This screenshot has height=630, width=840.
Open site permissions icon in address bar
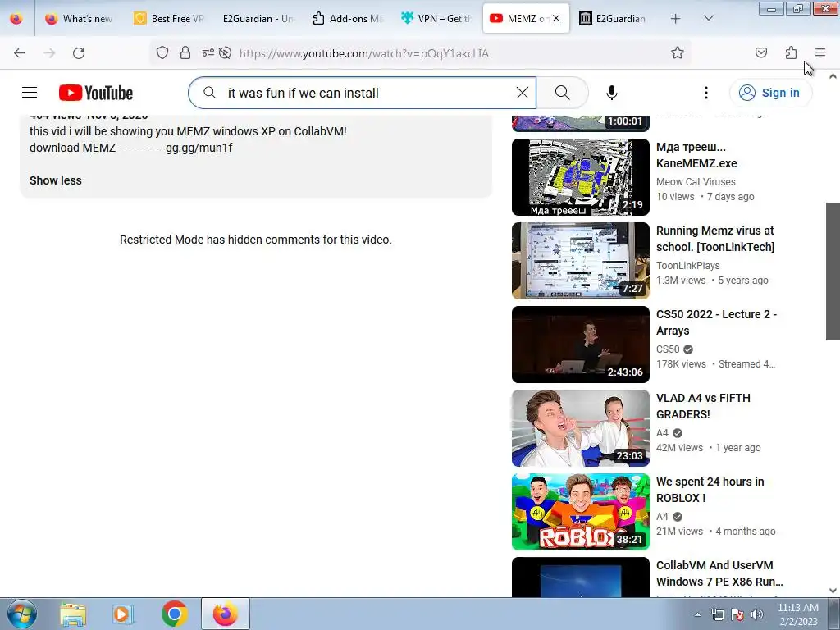(208, 52)
